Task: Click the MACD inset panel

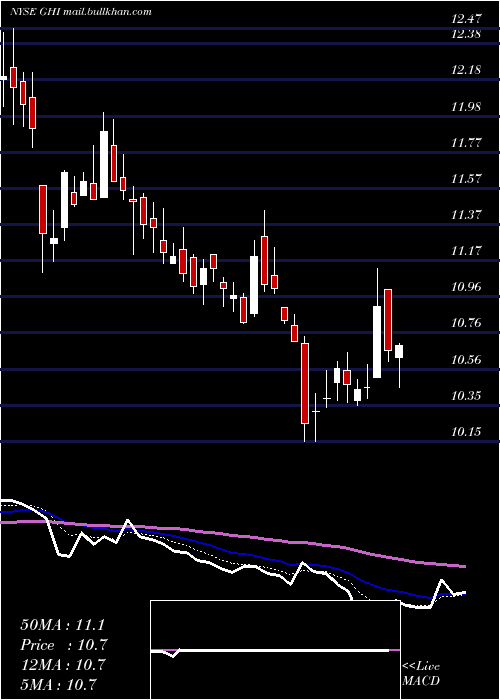Action: tap(275, 650)
